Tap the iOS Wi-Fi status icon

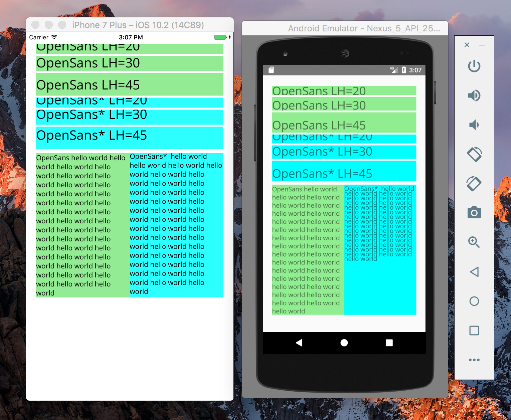[x=54, y=37]
